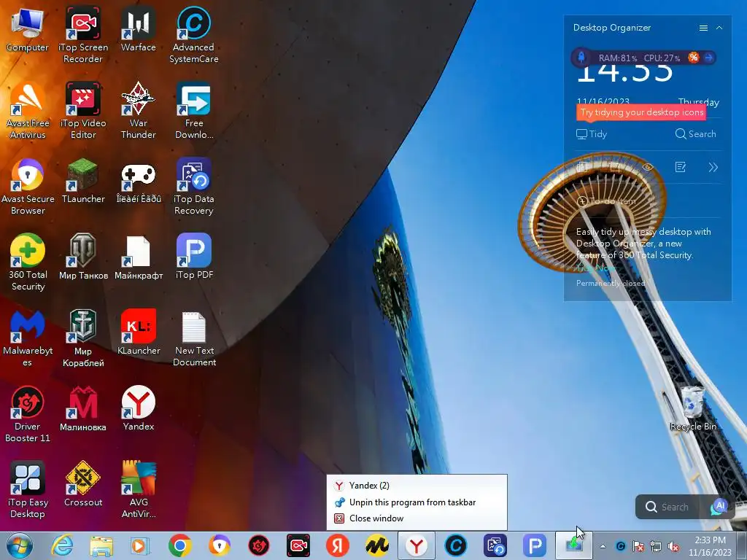This screenshot has height=560, width=747.
Task: Open iTop Screen Recorder from the taskbar
Action: (x=298, y=545)
